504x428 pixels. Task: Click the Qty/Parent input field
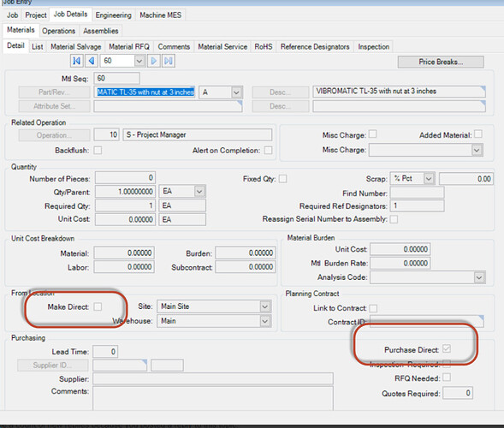tap(125, 192)
